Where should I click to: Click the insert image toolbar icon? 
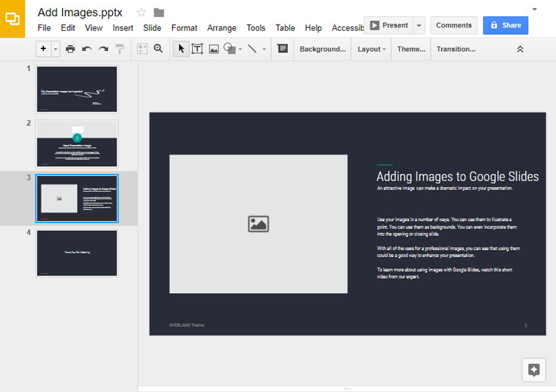click(x=214, y=49)
